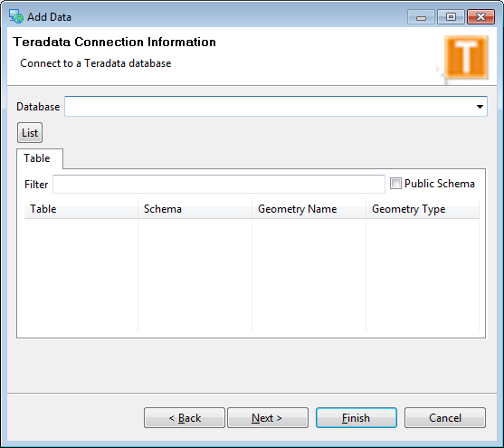
Task: Enable the Public Schema checkbox
Action: (x=395, y=184)
